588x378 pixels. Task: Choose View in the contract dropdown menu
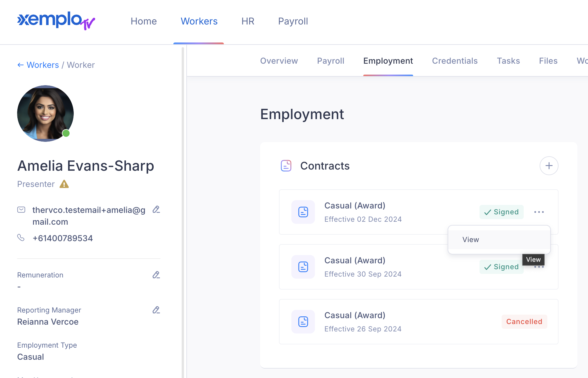(499, 240)
